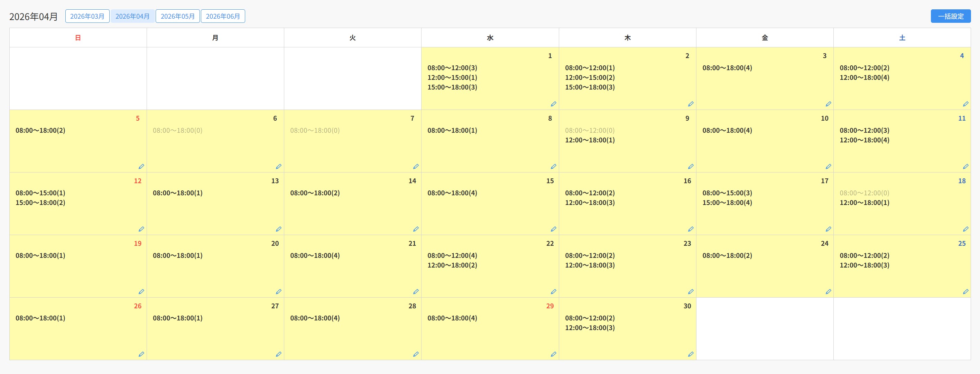This screenshot has width=980, height=374.
Task: Click the pencil icon on April 9
Action: 691,166
